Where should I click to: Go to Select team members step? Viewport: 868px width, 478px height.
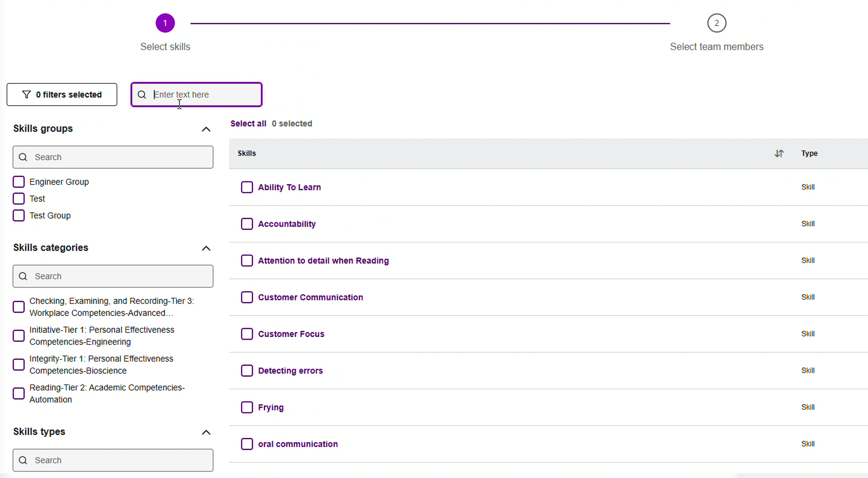(x=716, y=47)
